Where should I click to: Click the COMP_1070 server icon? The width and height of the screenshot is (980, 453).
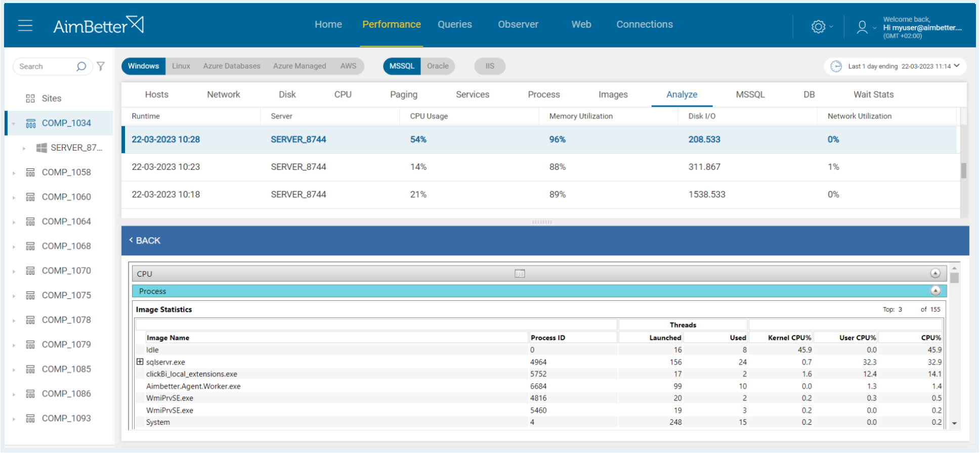[30, 271]
